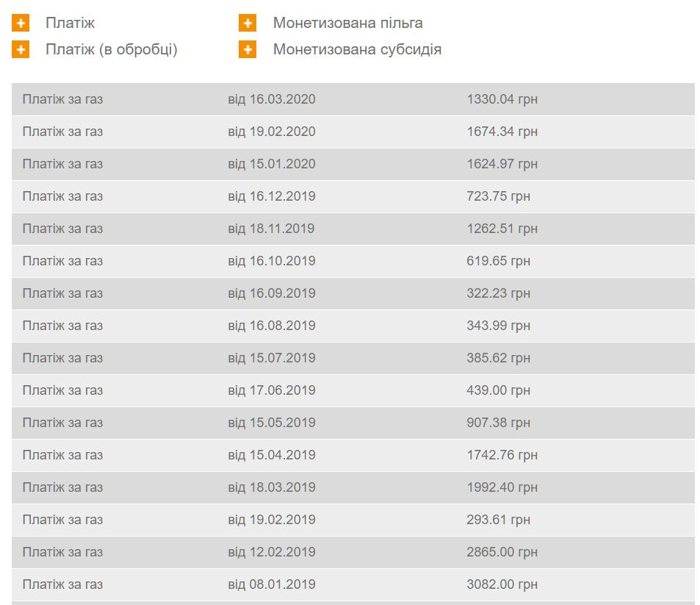Click the 1674.34 грн payment amount
700x605 pixels.
[x=502, y=132]
